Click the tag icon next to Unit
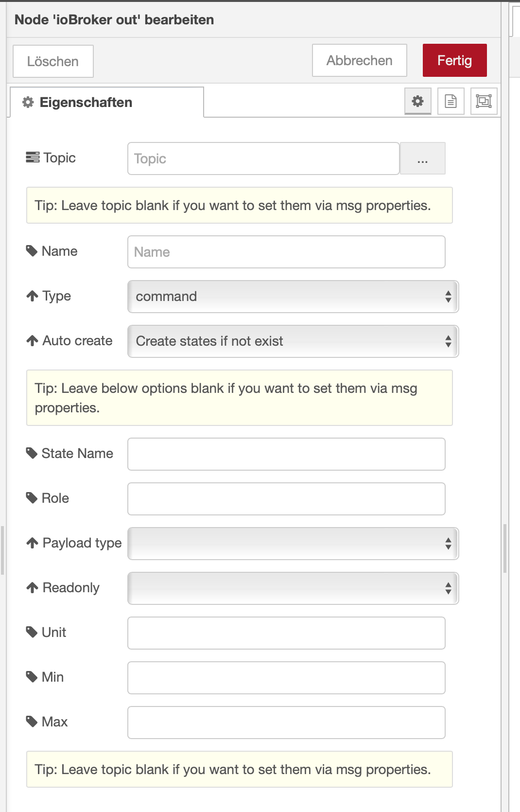Viewport: 520px width, 812px height. pyautogui.click(x=32, y=633)
